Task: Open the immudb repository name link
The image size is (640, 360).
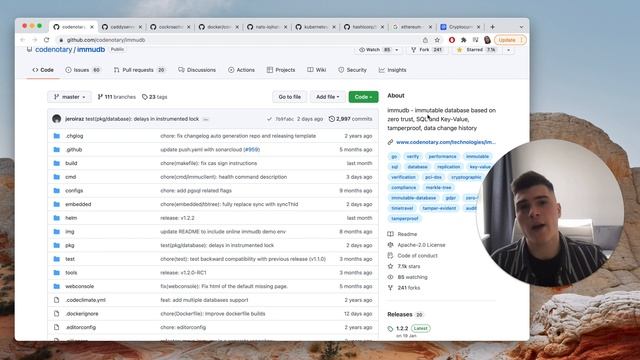Action: 91,49
